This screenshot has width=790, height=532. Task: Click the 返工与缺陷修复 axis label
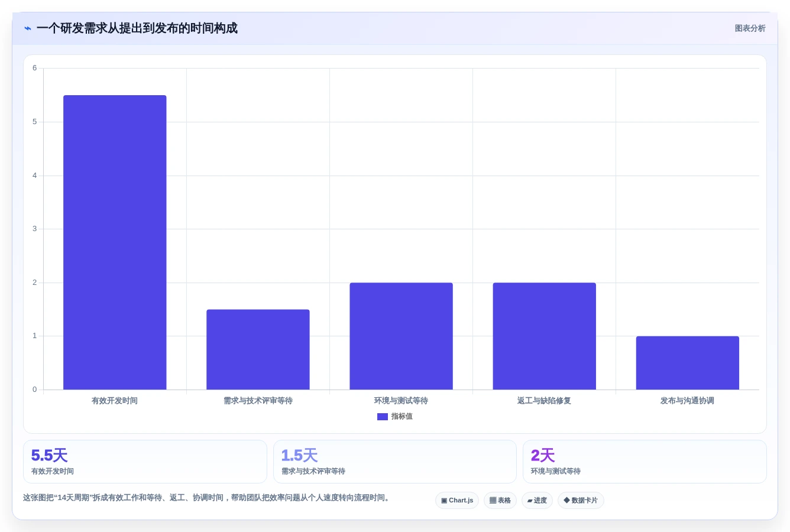544,401
